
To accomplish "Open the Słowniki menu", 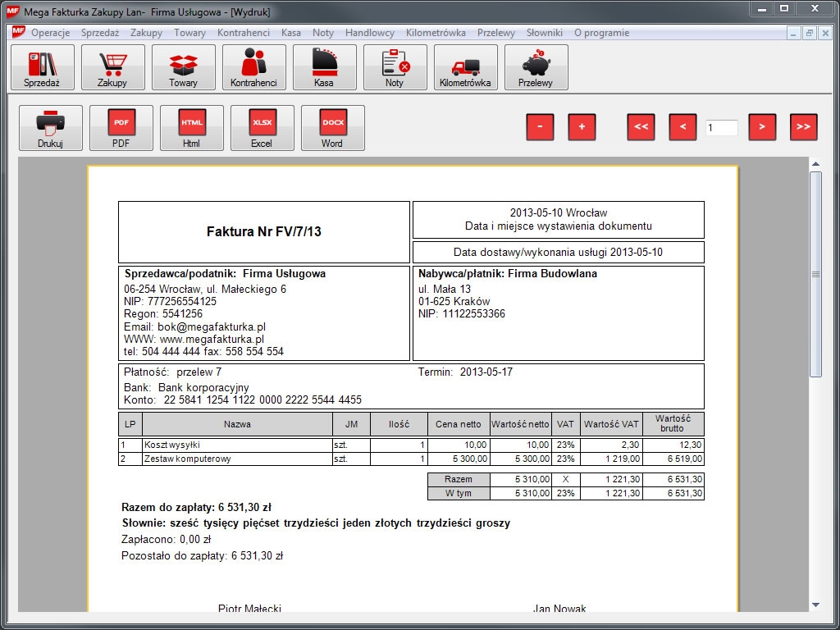I will pyautogui.click(x=544, y=33).
